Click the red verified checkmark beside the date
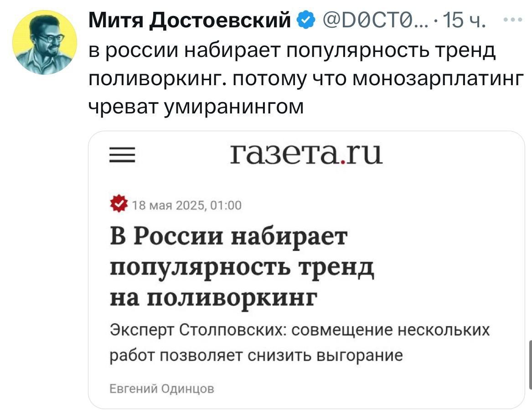Screen dimensions: 532x410 119,203
